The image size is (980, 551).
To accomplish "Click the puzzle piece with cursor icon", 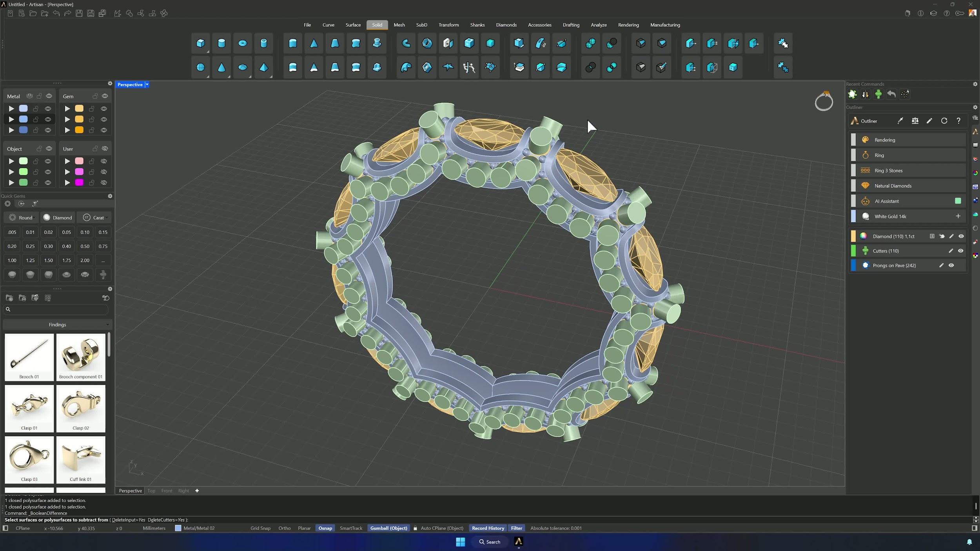I will [783, 43].
